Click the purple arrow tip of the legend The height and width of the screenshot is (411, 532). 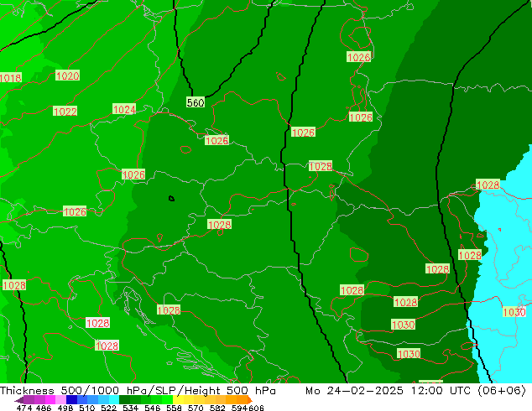point(18,400)
